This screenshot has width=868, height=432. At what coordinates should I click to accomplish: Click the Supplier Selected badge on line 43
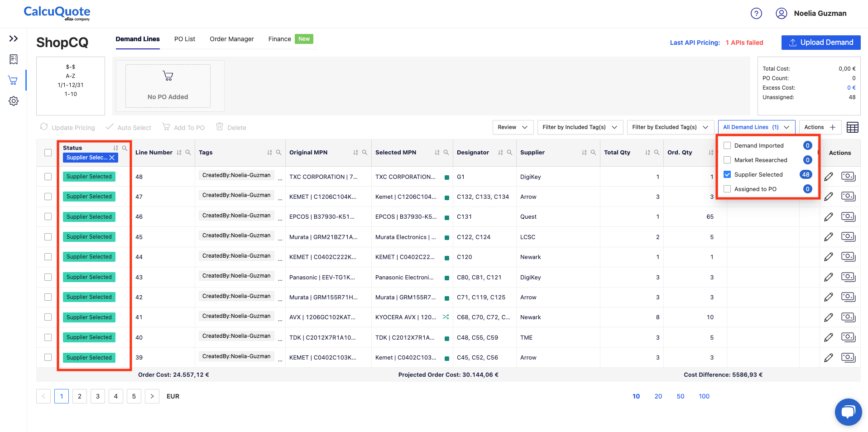[89, 277]
